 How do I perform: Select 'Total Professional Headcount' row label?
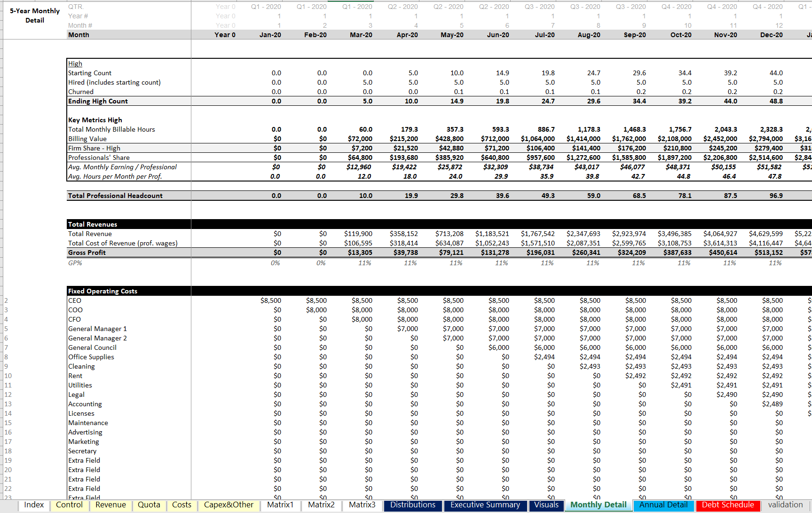[115, 196]
